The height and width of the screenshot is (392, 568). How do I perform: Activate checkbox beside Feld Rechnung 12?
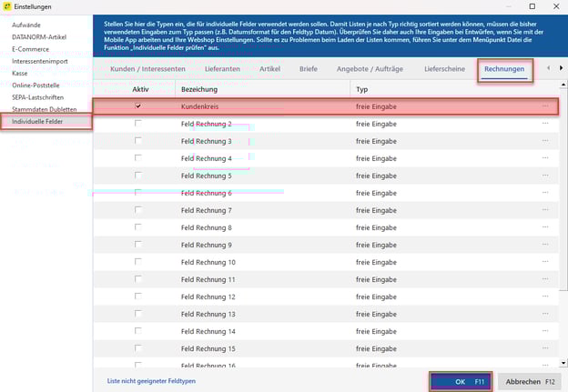point(138,297)
